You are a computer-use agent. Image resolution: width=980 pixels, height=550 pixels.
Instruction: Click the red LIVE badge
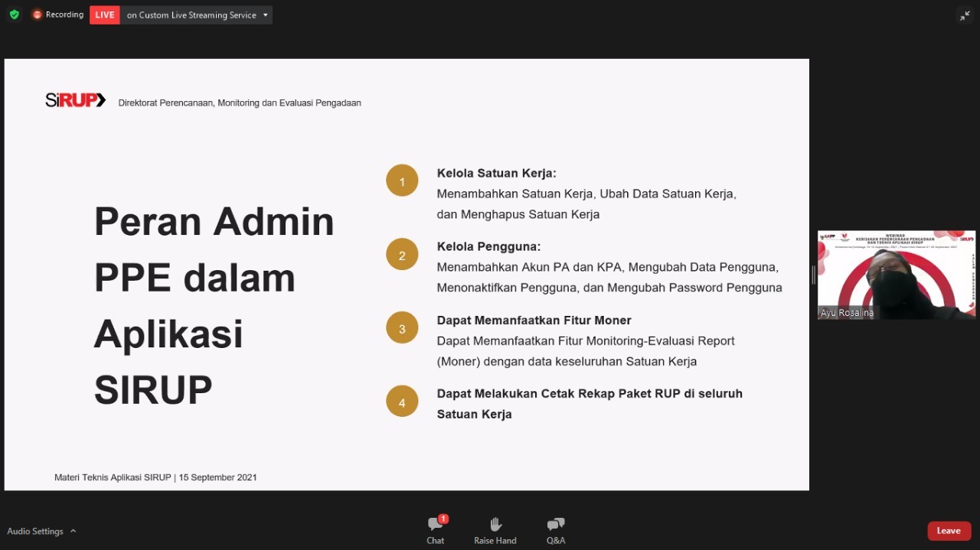point(105,15)
